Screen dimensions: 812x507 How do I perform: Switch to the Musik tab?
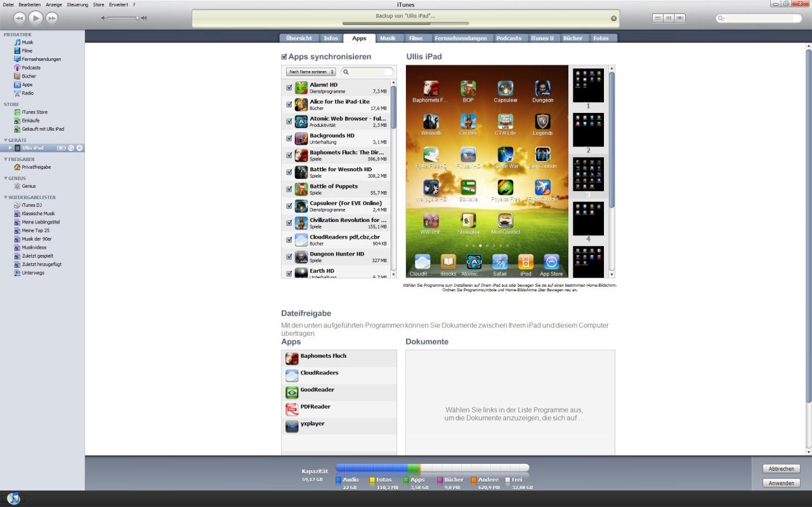[388, 38]
